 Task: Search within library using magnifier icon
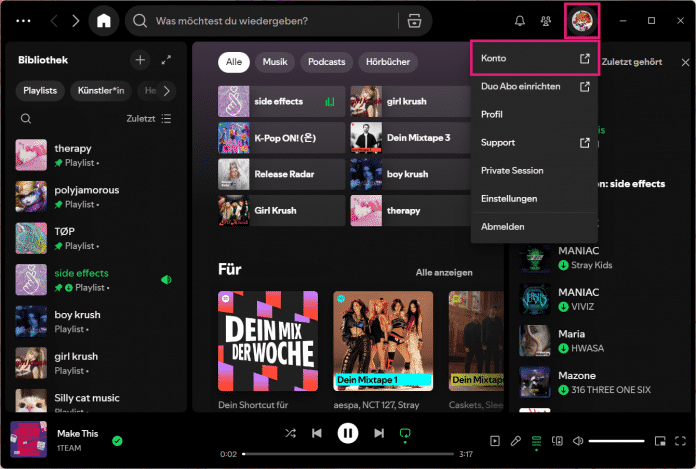tap(26, 119)
